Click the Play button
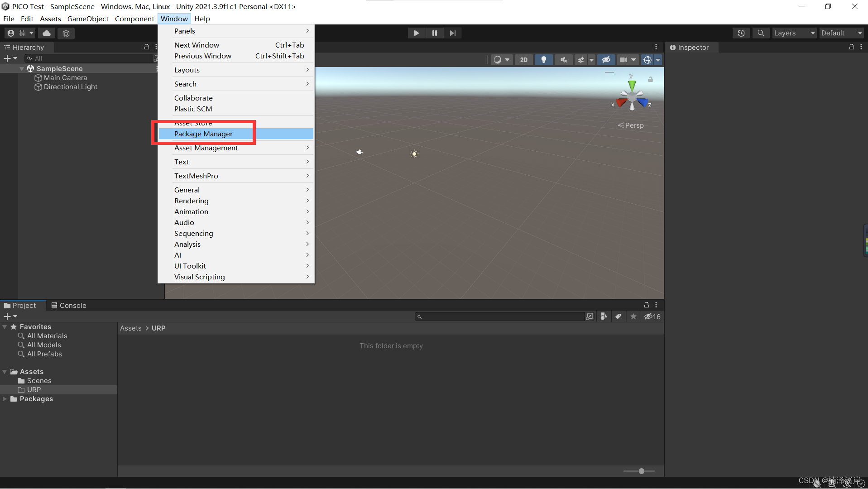Viewport: 868px width, 489px height. point(416,33)
